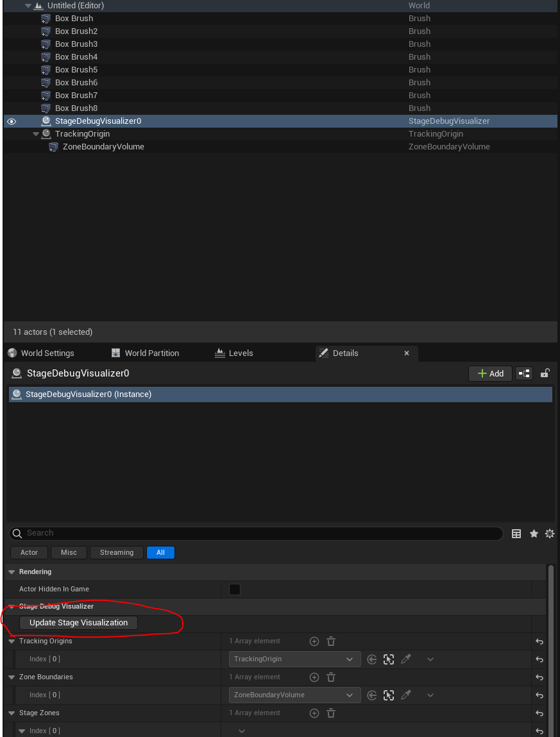Open the Details settings gear icon
The width and height of the screenshot is (560, 737).
[549, 534]
